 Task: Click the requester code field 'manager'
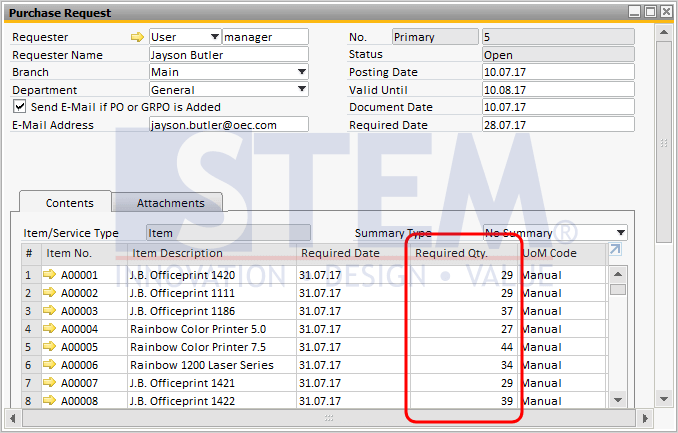265,37
